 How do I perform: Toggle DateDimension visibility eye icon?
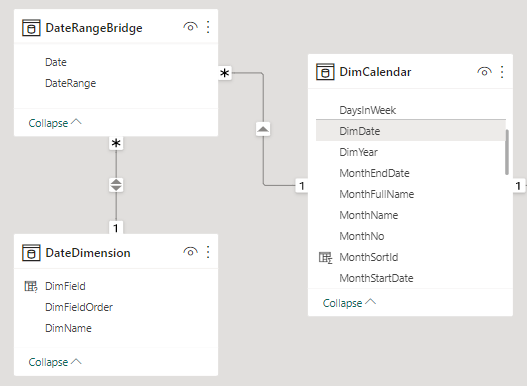tap(190, 252)
